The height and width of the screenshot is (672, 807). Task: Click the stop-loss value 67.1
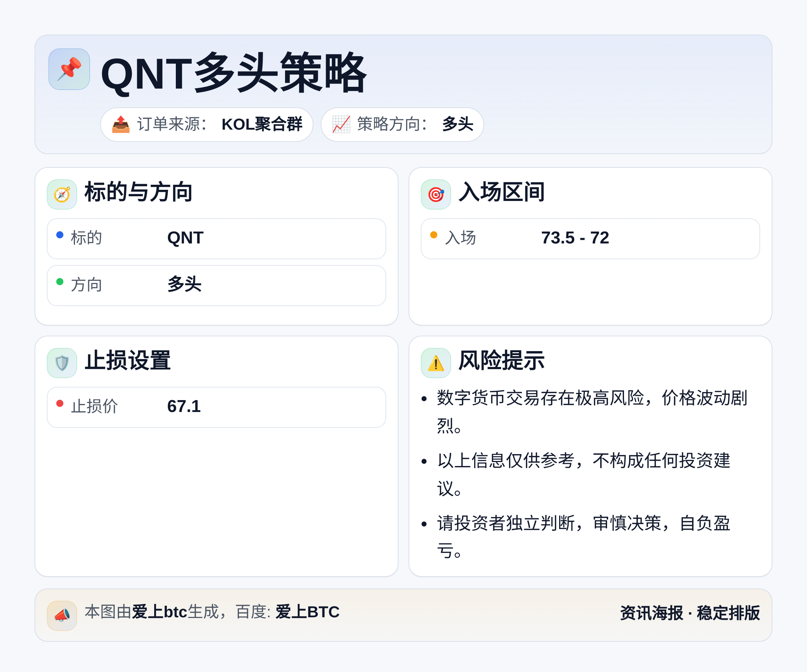pyautogui.click(x=184, y=406)
